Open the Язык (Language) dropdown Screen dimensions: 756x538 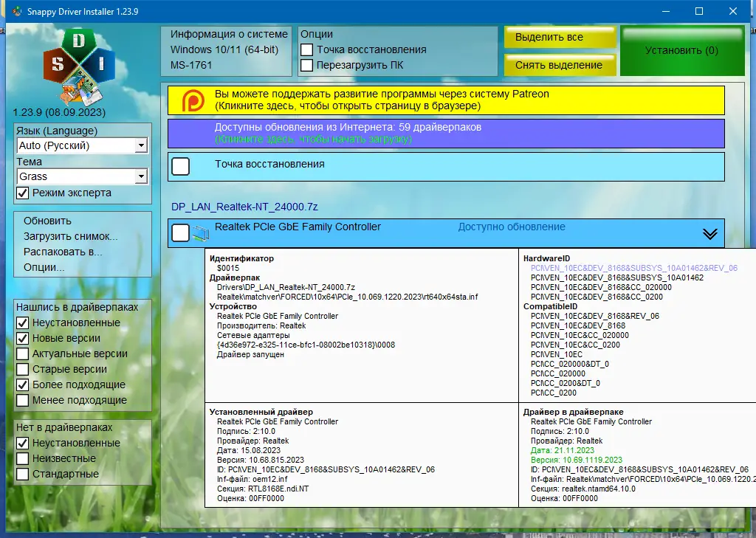click(x=82, y=145)
